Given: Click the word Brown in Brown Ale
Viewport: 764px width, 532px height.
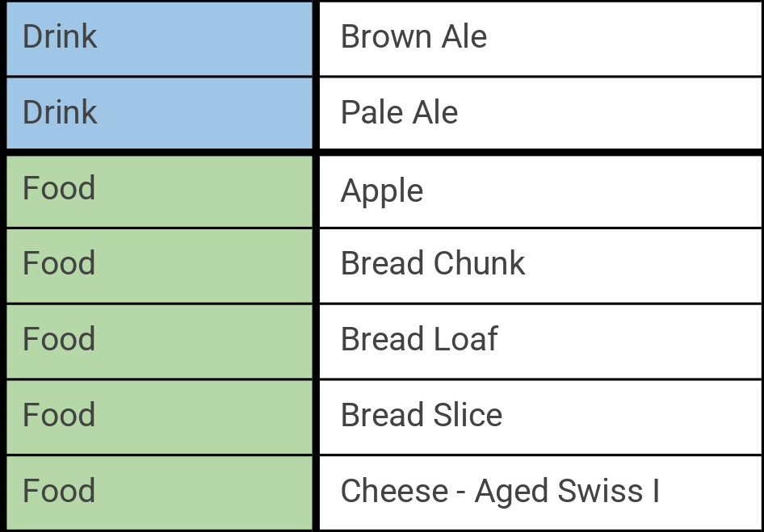Looking at the screenshot, I should coord(386,37).
